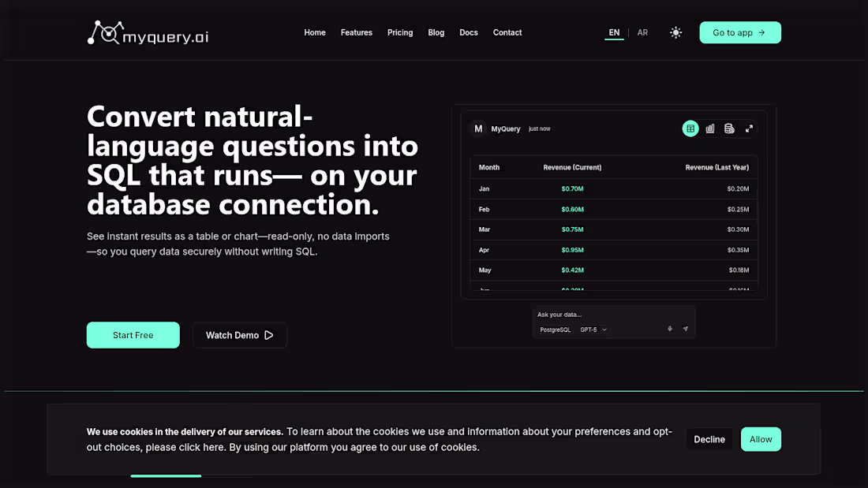Click the Go to app button
Viewport: 868px width, 488px height.
[740, 32]
